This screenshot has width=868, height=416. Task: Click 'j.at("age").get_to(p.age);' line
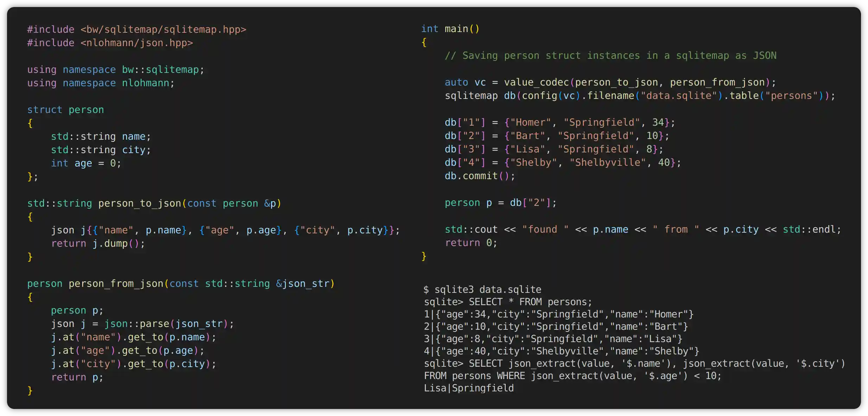tap(127, 351)
